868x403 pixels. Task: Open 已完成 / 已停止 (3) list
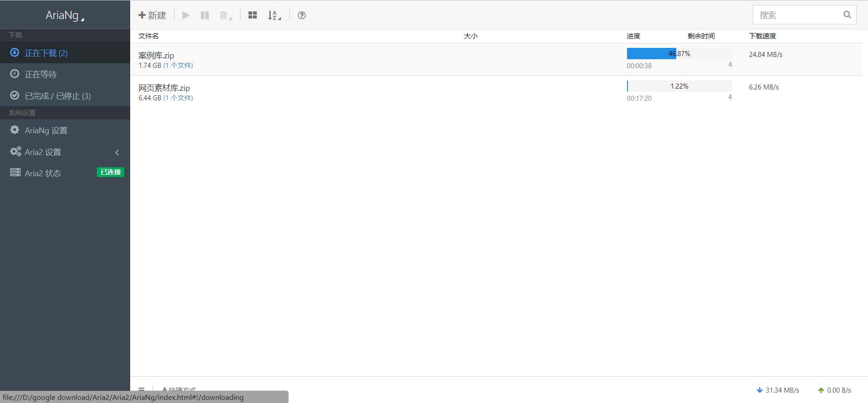[65, 96]
